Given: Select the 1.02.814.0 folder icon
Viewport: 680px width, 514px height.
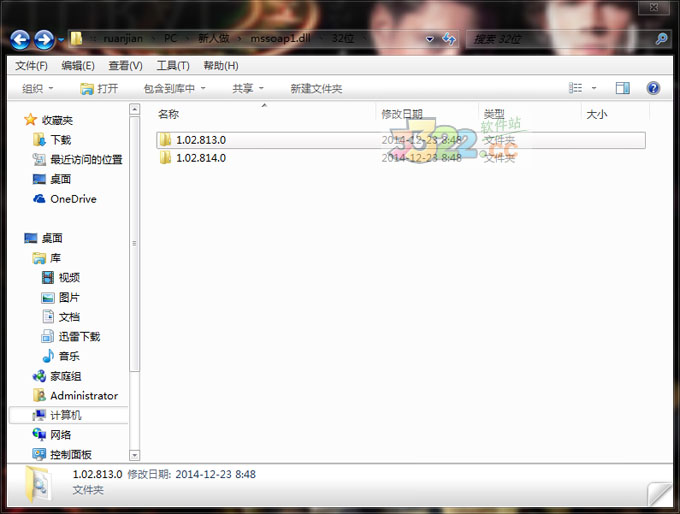Looking at the screenshot, I should coord(165,157).
